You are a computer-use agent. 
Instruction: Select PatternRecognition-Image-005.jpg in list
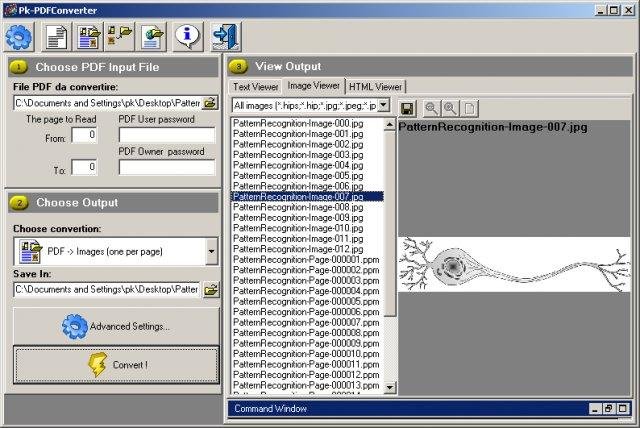tap(307, 176)
